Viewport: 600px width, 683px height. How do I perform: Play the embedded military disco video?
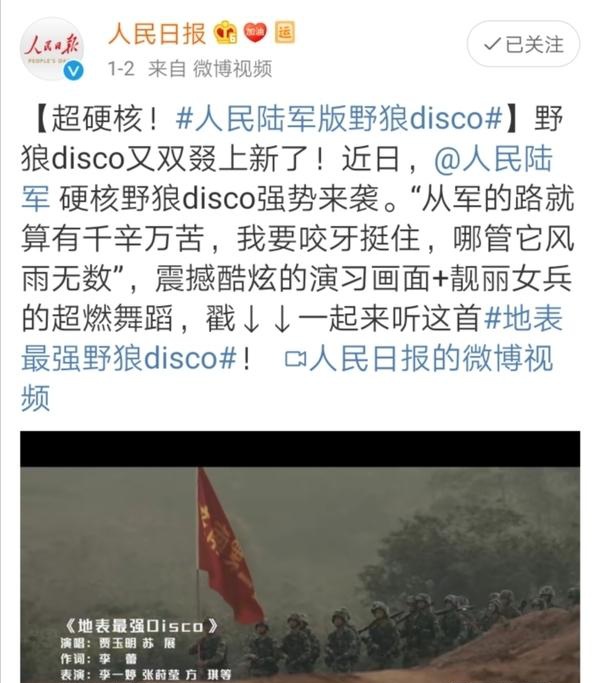[300, 557]
